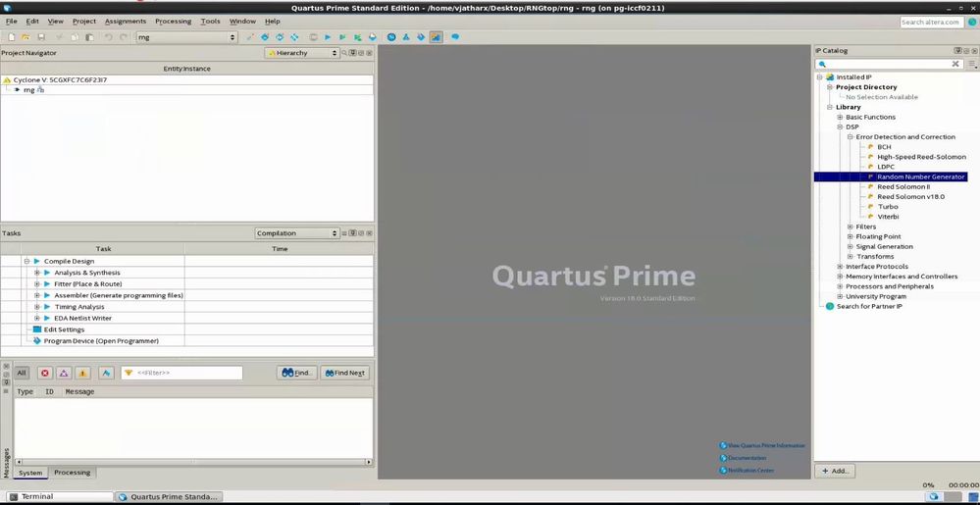Select High-Speed Reed-Solomon IP
This screenshot has height=505, width=980.
click(x=922, y=157)
